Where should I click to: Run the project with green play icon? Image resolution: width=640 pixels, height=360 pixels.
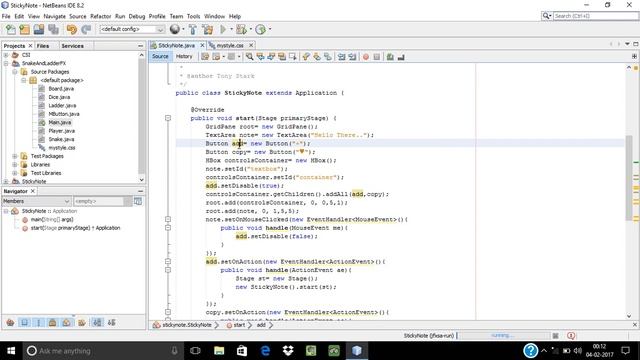[x=223, y=29]
